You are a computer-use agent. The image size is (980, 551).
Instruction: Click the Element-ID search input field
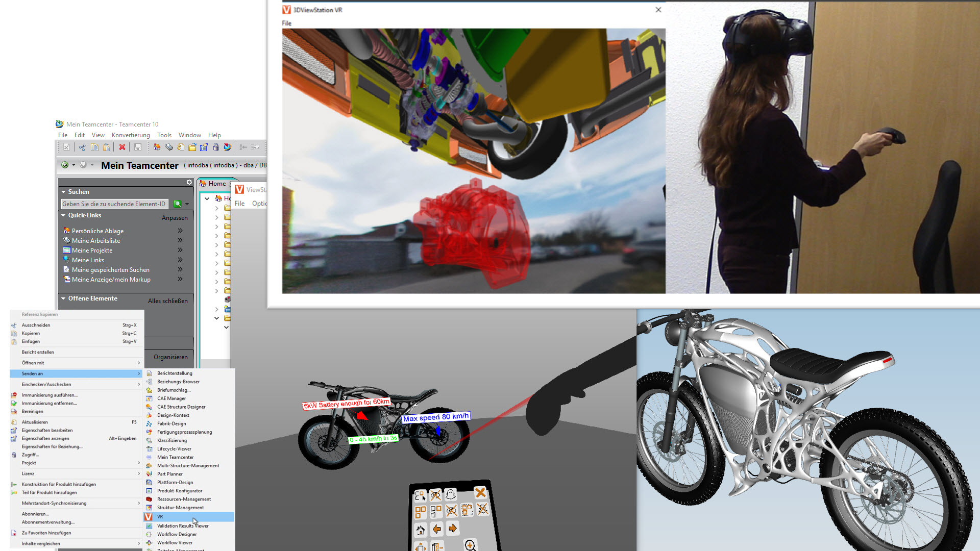(114, 204)
